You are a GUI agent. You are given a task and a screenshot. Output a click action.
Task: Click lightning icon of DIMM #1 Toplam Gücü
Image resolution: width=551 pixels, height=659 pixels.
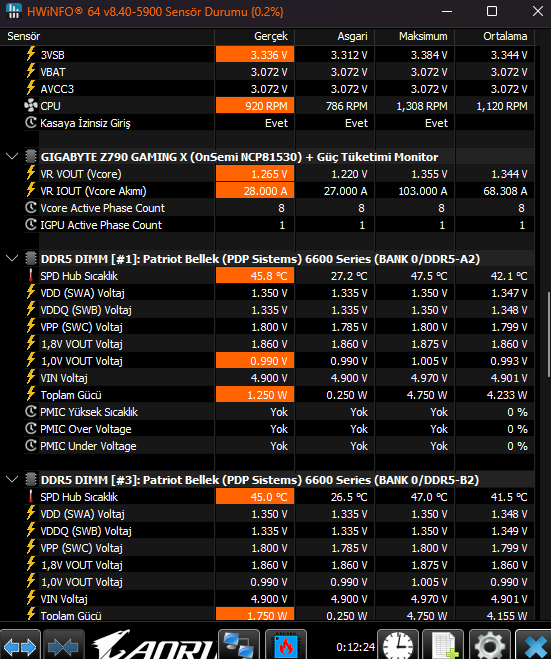tap(31, 394)
